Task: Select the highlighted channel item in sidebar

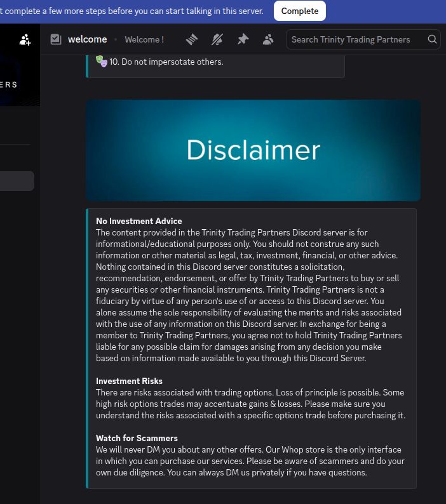Action: tap(17, 181)
